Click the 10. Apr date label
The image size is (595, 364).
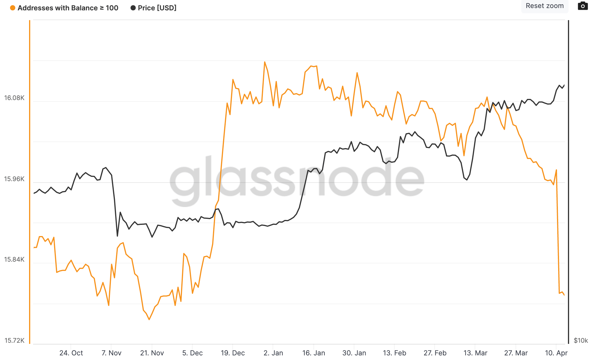(556, 353)
